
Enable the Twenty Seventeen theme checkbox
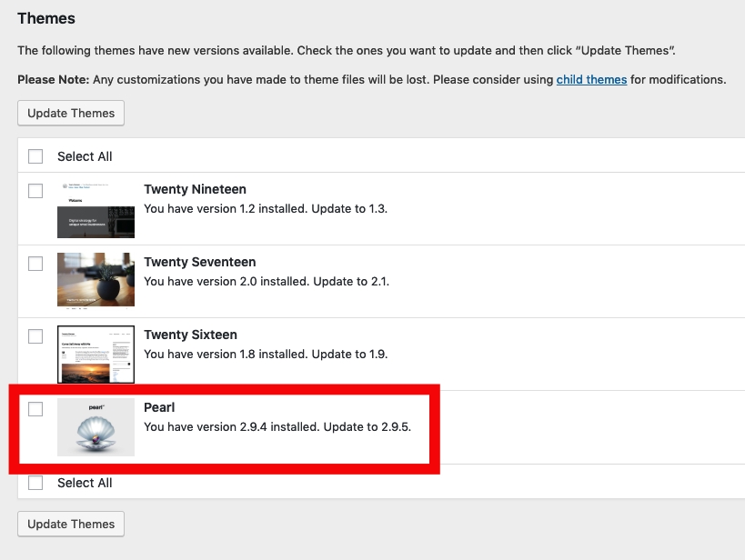35,264
